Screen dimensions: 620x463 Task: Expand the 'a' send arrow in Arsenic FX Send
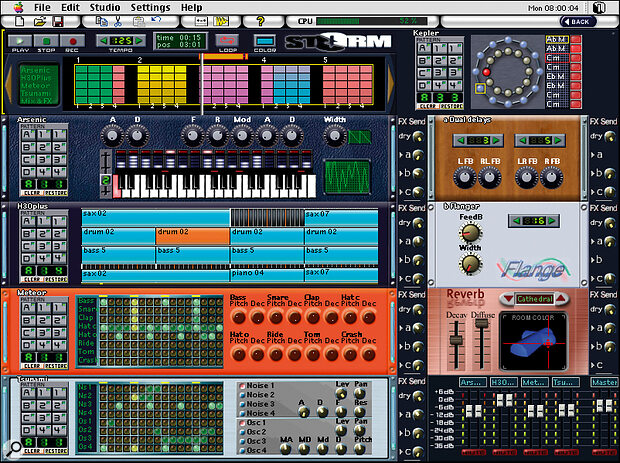(401, 155)
